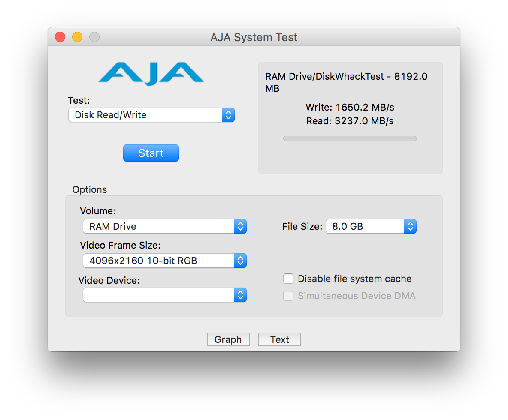Open the Test type dropdown
Image resolution: width=508 pixels, height=420 pixels.
click(x=151, y=115)
